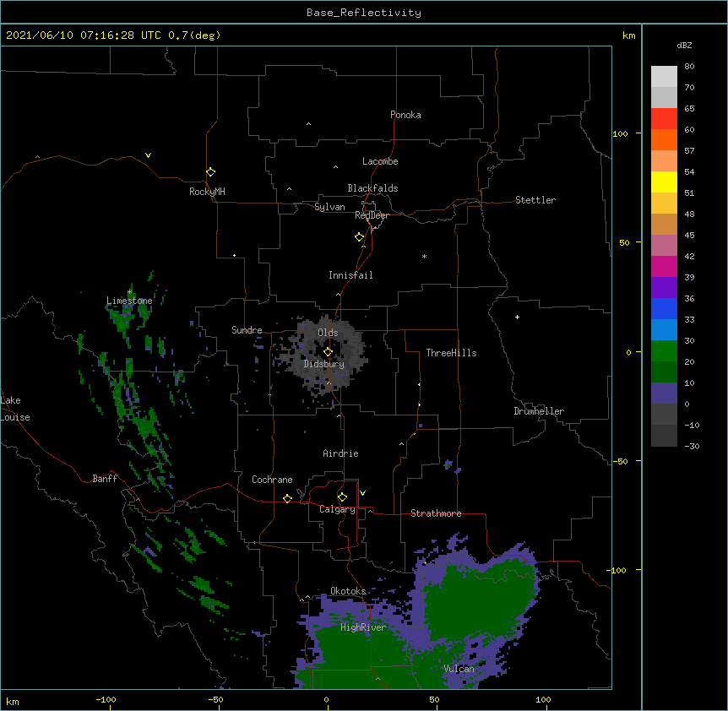Pick the bright yellow 51-54 dBZ swatch
The image size is (728, 711).
[x=664, y=182]
